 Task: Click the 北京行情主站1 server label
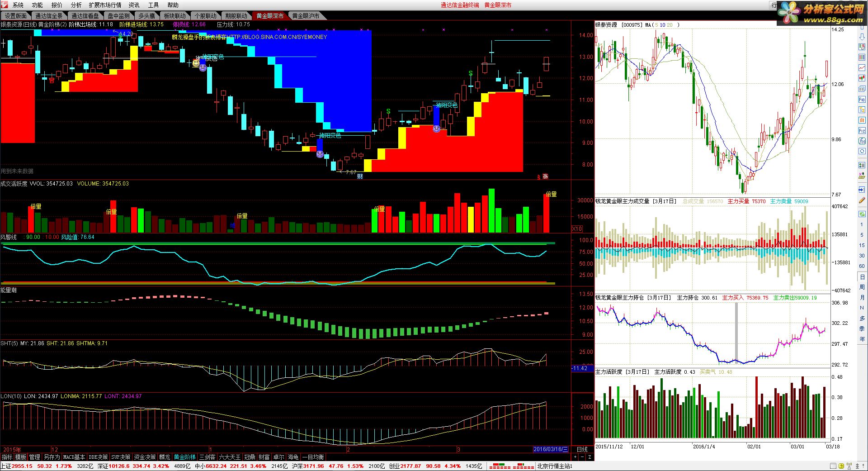click(x=555, y=466)
